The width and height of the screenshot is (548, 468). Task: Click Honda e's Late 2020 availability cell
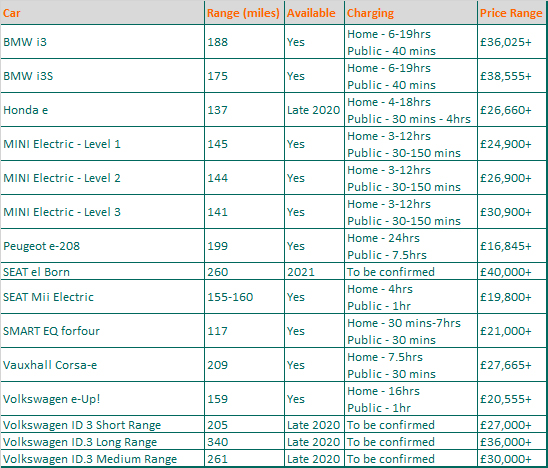click(315, 110)
